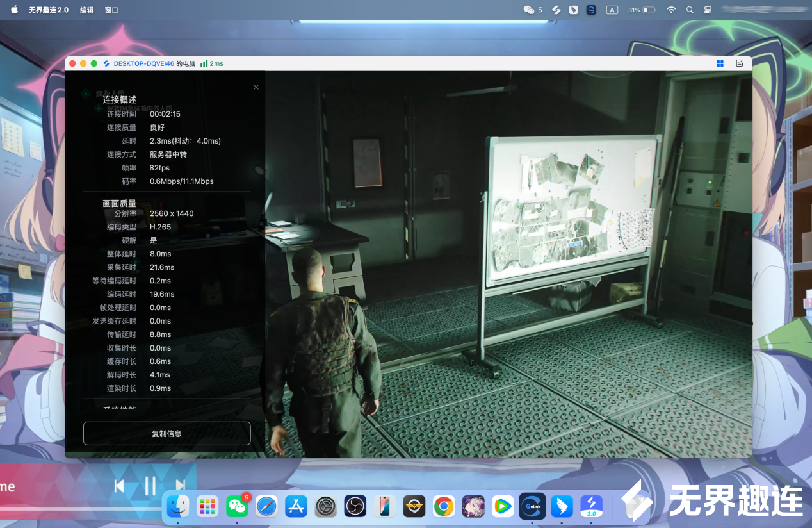The width and height of the screenshot is (812, 528).
Task: Open the Apple menu
Action: pyautogui.click(x=14, y=10)
